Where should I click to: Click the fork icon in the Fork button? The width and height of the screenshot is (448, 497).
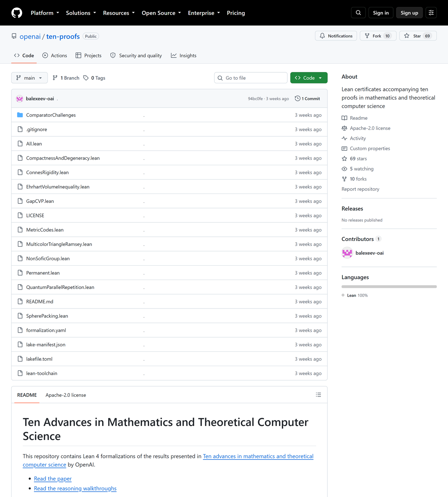click(x=367, y=36)
